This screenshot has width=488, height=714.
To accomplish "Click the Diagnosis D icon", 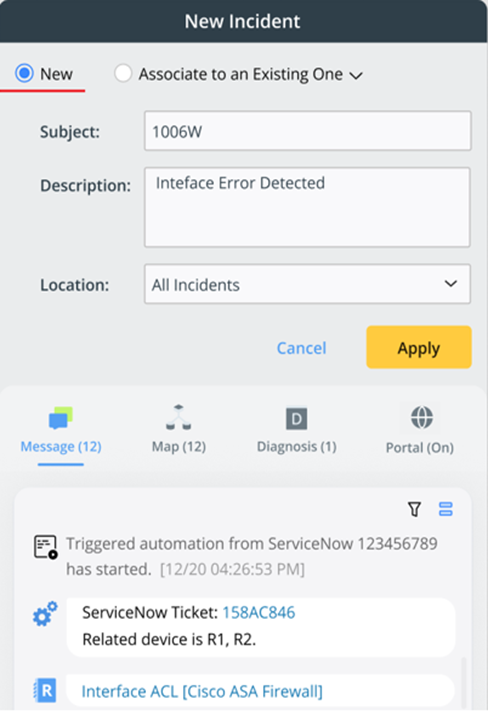I will point(296,418).
